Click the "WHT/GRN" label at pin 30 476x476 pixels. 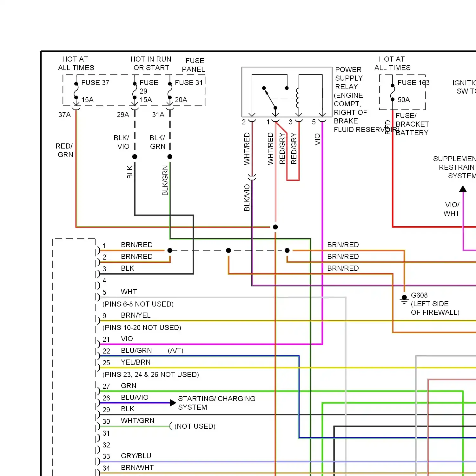[x=138, y=421]
